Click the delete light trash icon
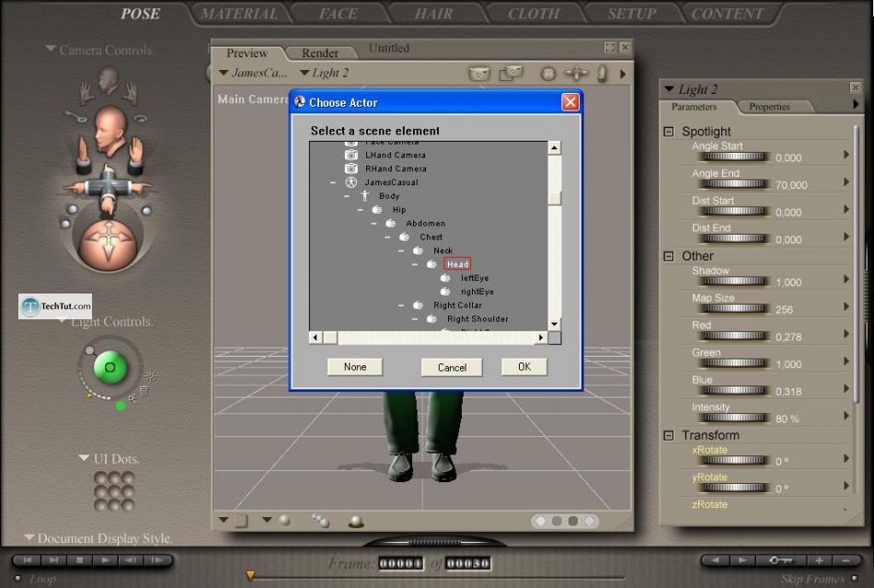874x588 pixels. 144,390
